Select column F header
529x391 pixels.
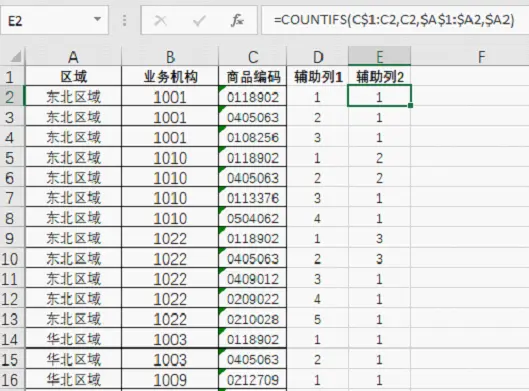pos(481,57)
